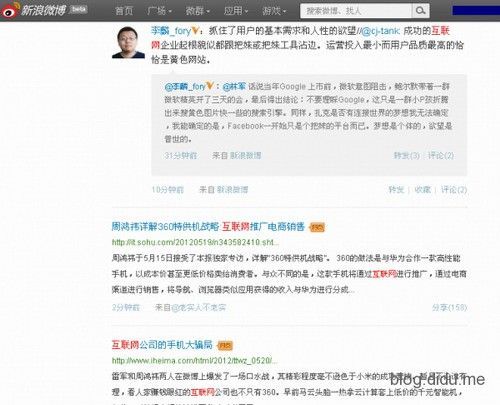Image resolution: width=500 pixels, height=405 pixels.
Task: Focus the 搜索微博、找人 search field
Action: (356, 11)
